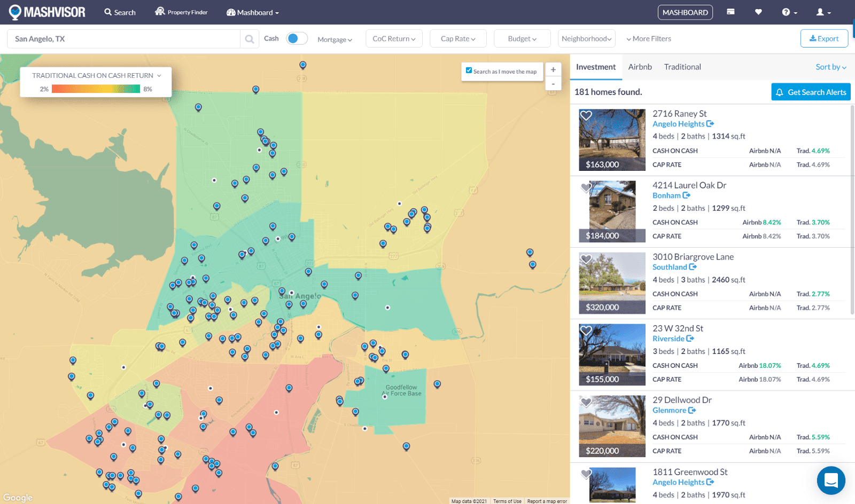This screenshot has width=855, height=504.
Task: Collapse the Traditional Cash on Cash Return legend
Action: [x=159, y=75]
